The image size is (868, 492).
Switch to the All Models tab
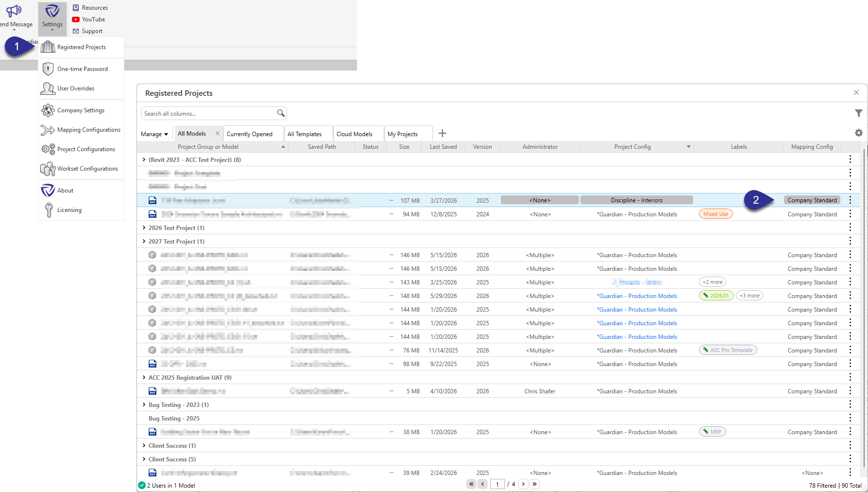point(192,134)
